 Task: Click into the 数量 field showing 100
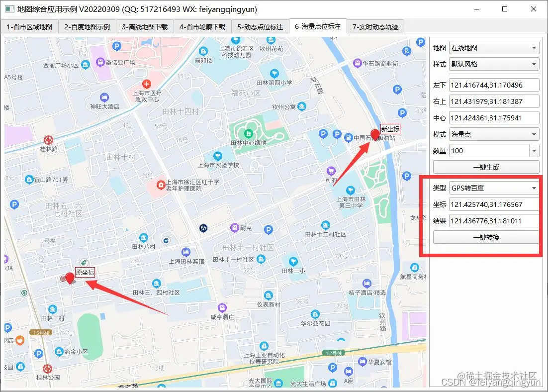coord(489,151)
